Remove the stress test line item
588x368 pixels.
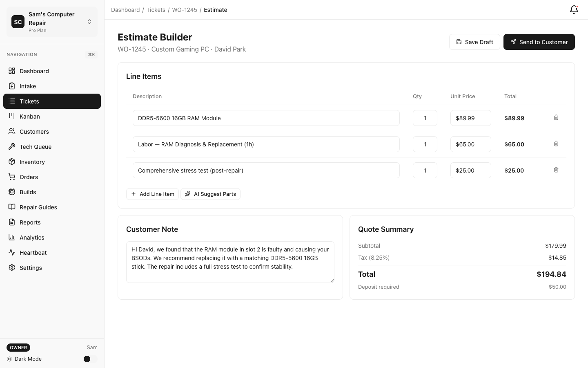[556, 170]
